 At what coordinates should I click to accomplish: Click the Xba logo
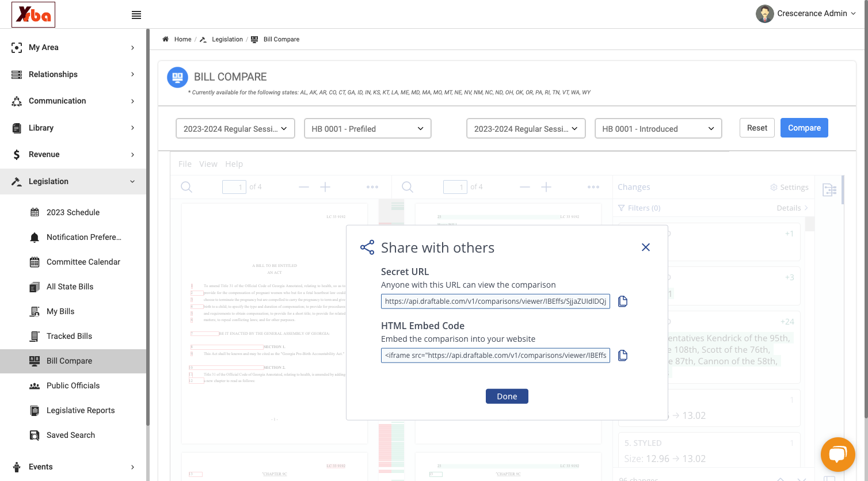tap(33, 14)
